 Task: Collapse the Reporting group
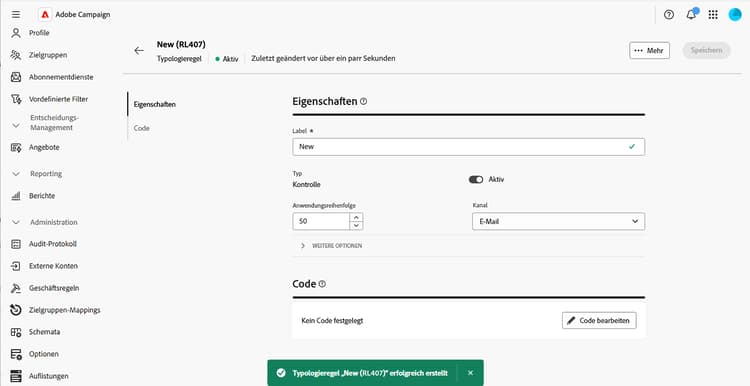pos(16,174)
